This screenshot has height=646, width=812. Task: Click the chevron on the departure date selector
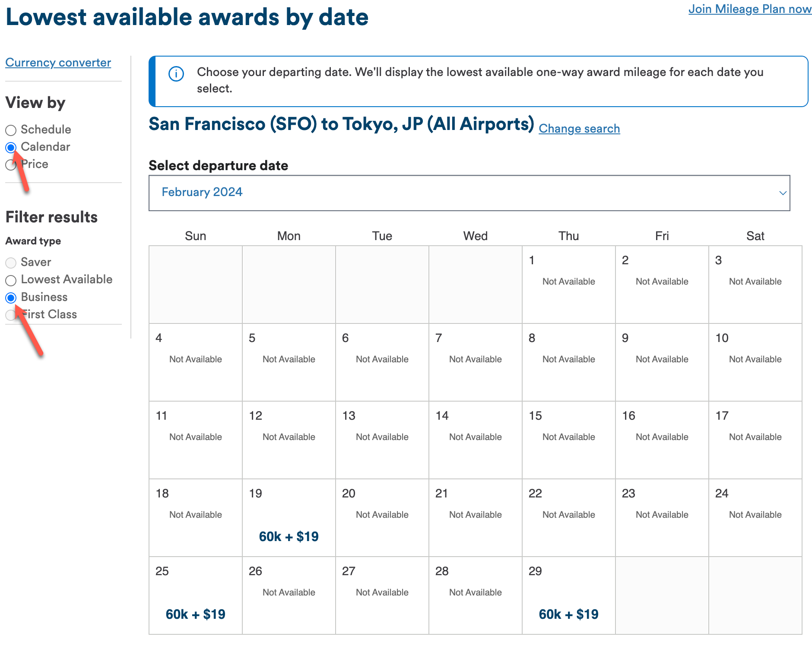tap(783, 193)
